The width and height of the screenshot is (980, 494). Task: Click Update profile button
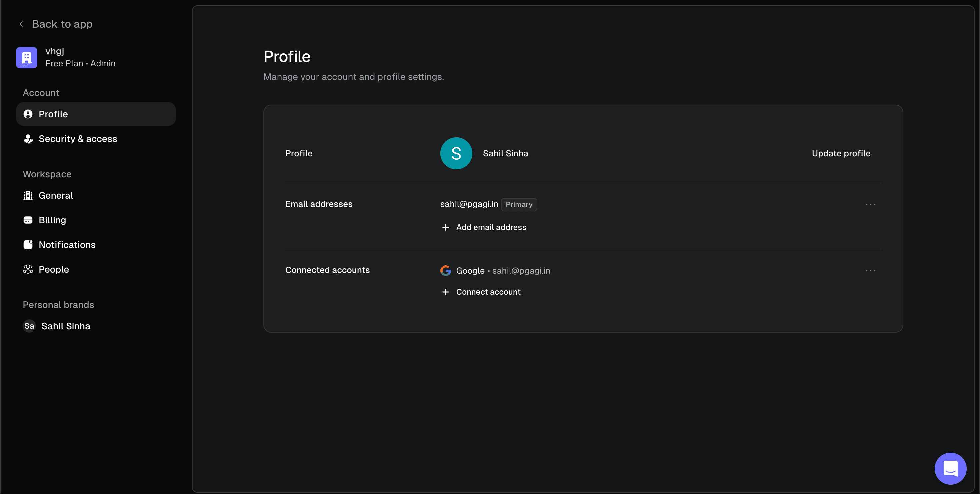pos(841,153)
